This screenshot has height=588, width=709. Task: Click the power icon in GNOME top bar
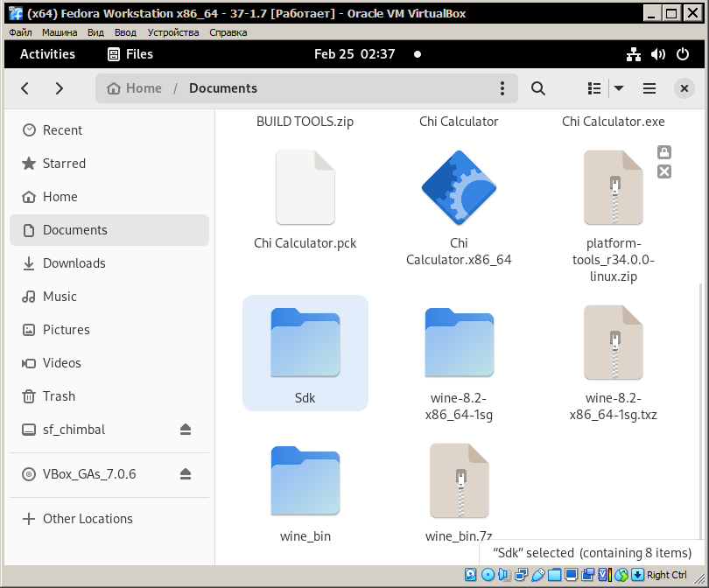(683, 54)
